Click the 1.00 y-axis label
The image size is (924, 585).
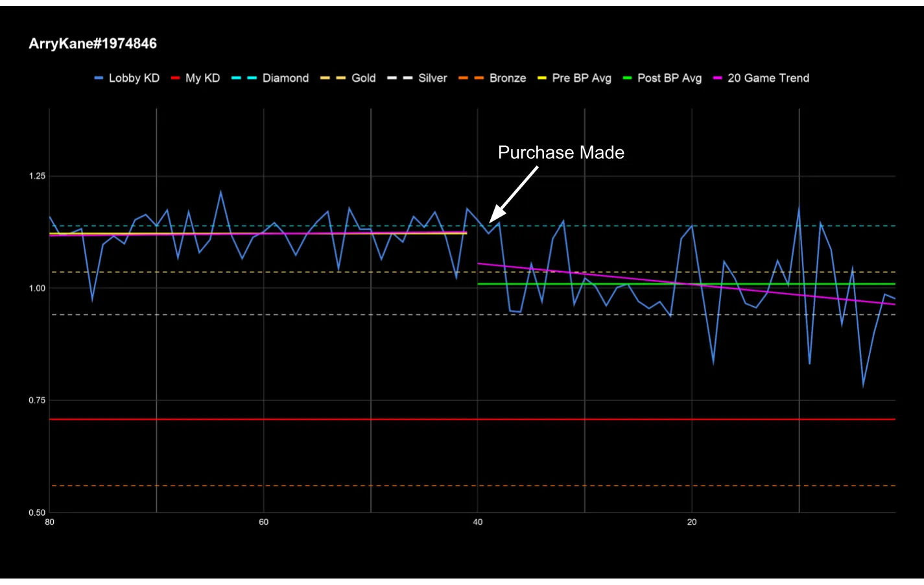37,288
